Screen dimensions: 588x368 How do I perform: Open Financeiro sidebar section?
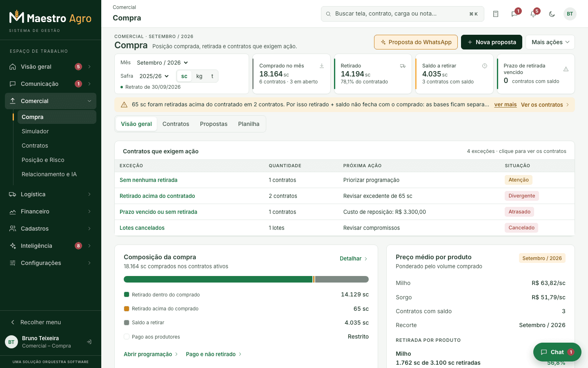[x=51, y=211]
